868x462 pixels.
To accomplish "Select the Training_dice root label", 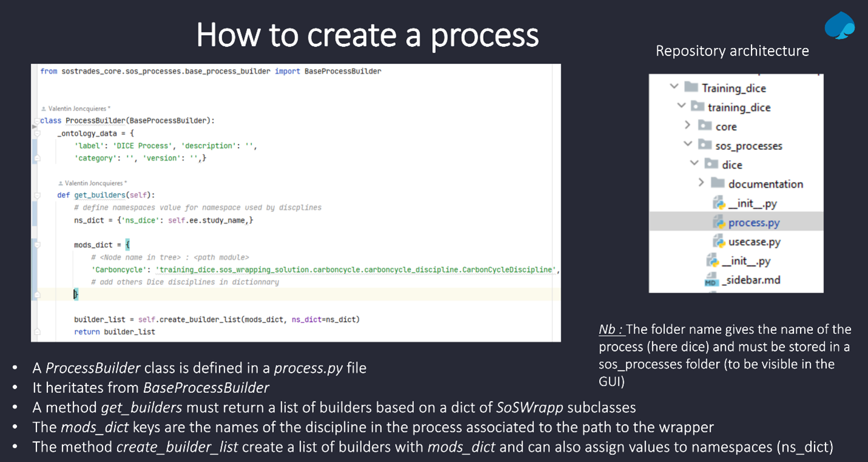I will [x=733, y=88].
